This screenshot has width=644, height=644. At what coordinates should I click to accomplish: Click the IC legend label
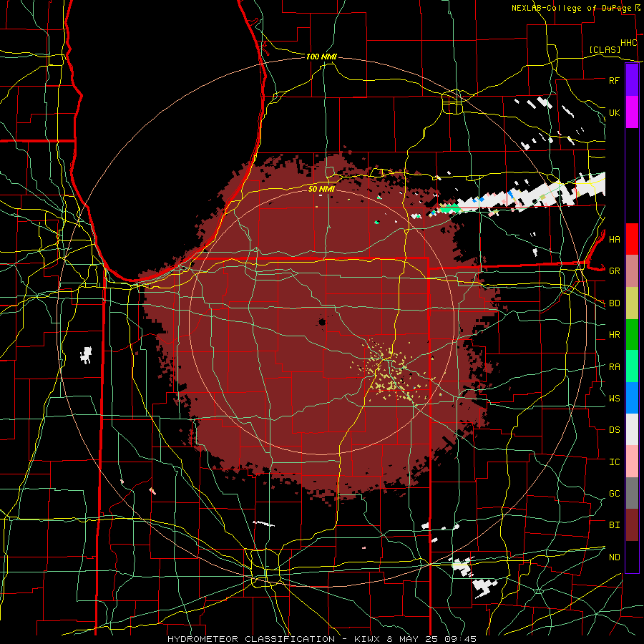coord(614,462)
